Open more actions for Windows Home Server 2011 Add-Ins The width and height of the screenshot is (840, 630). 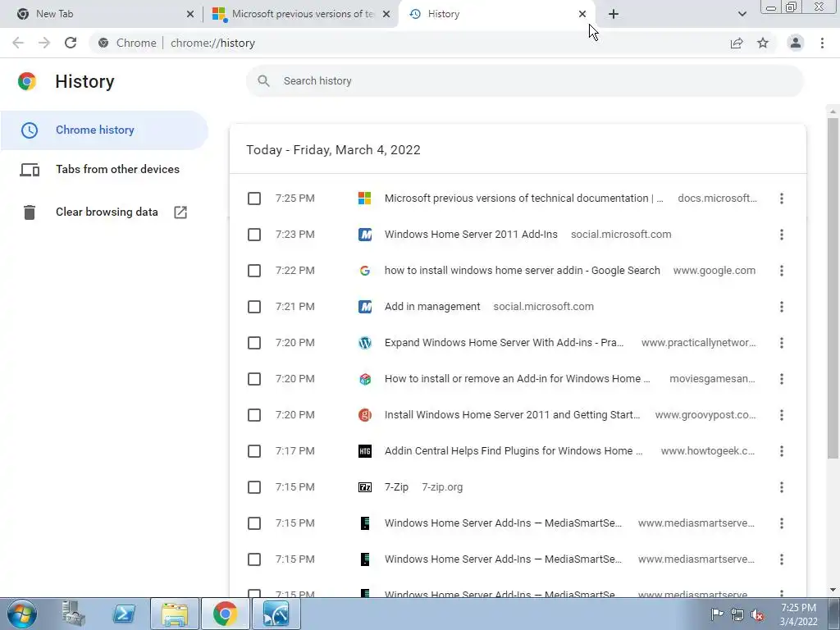pyautogui.click(x=782, y=235)
